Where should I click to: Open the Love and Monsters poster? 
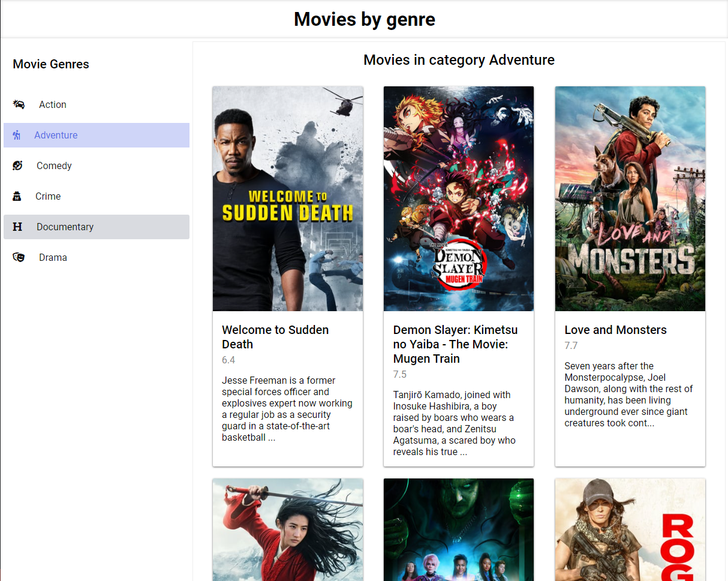click(630, 198)
